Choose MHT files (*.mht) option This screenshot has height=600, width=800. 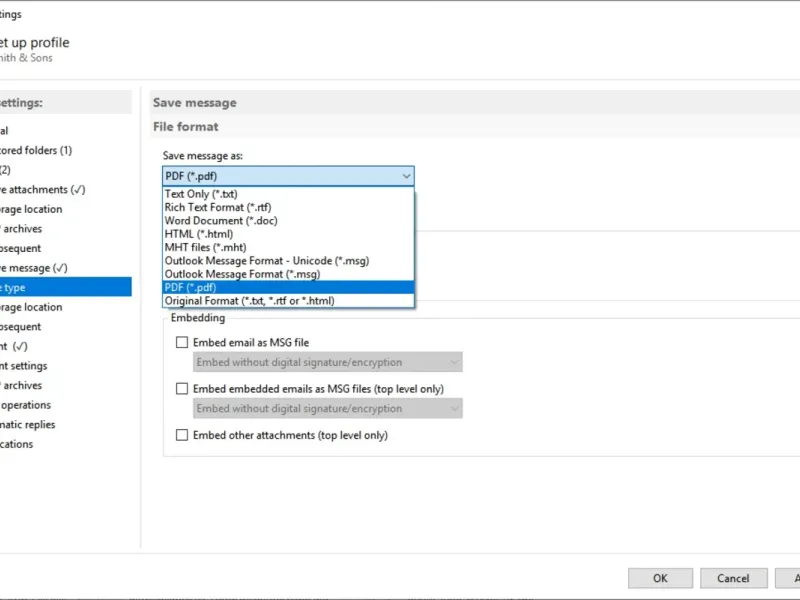[x=205, y=247]
